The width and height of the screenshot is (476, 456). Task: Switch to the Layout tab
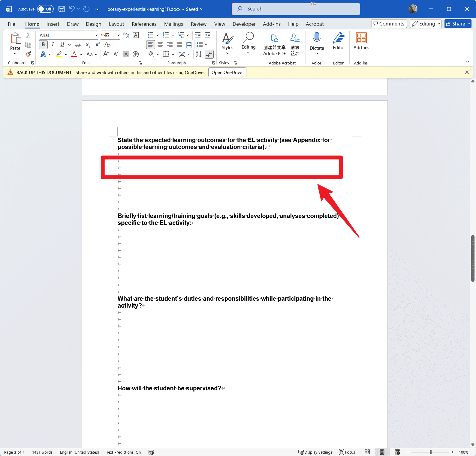[x=116, y=24]
